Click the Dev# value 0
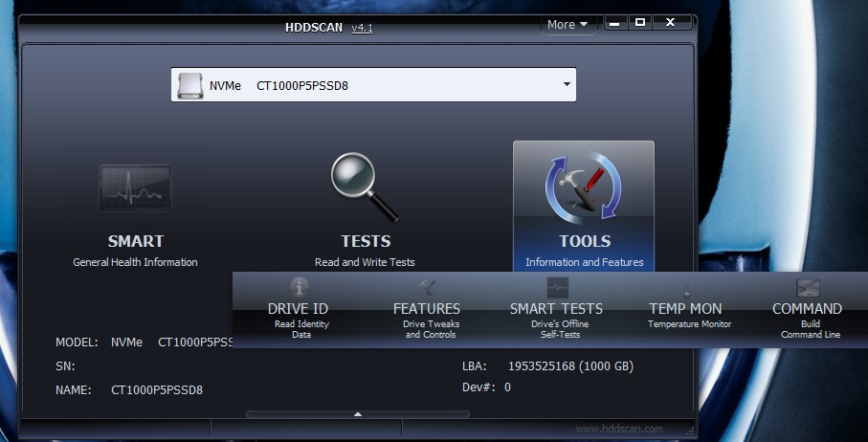Viewport: 868px width, 442px height. [507, 387]
